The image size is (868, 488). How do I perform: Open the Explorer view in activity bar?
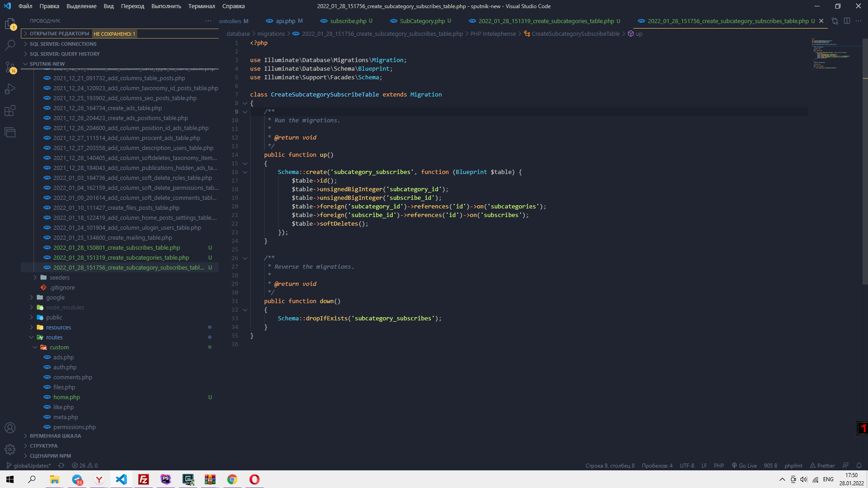point(10,24)
